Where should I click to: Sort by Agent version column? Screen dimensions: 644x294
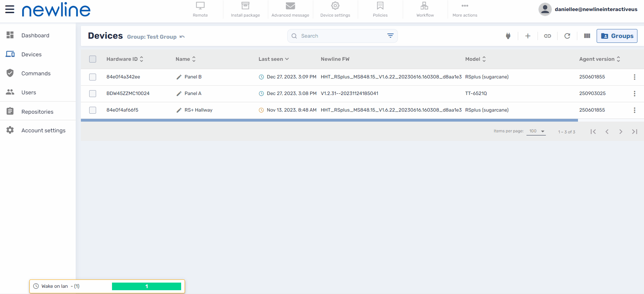[600, 59]
